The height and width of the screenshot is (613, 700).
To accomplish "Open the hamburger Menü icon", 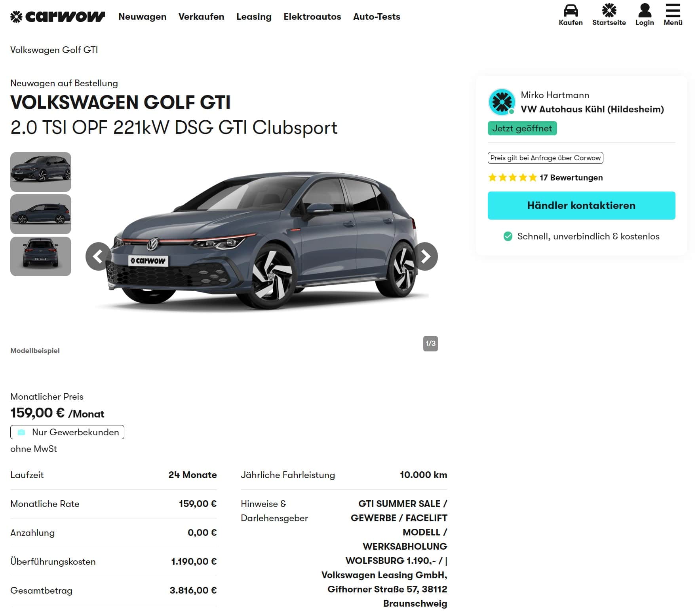I will coord(673,10).
